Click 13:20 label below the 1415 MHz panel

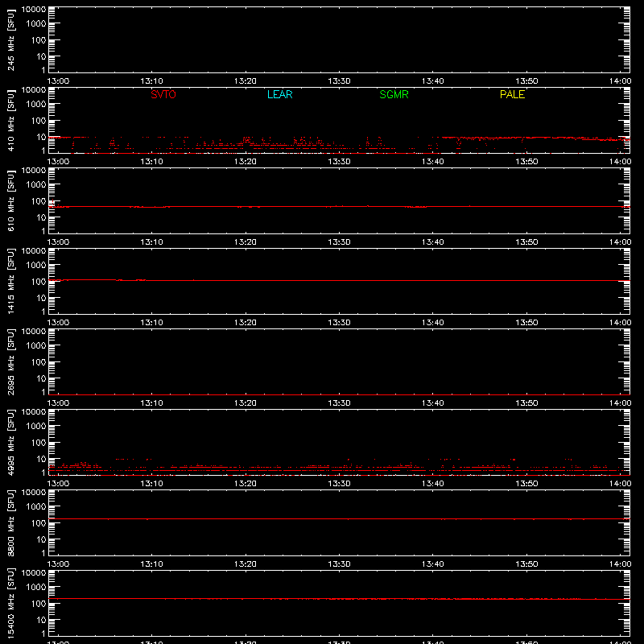click(x=246, y=323)
